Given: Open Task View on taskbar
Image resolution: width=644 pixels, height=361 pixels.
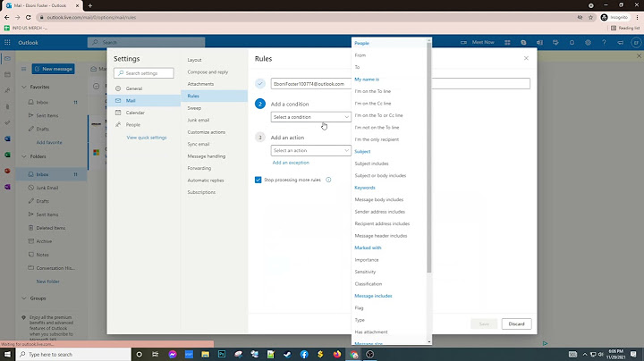Looking at the screenshot, I should (x=156, y=355).
